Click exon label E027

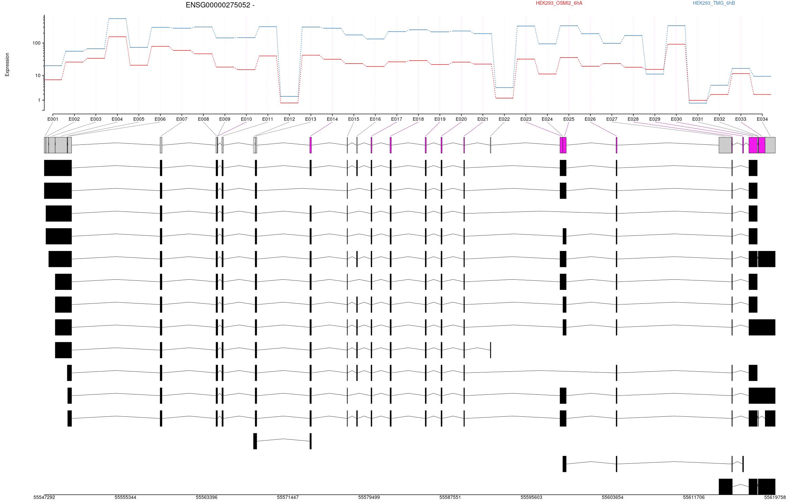(x=612, y=119)
